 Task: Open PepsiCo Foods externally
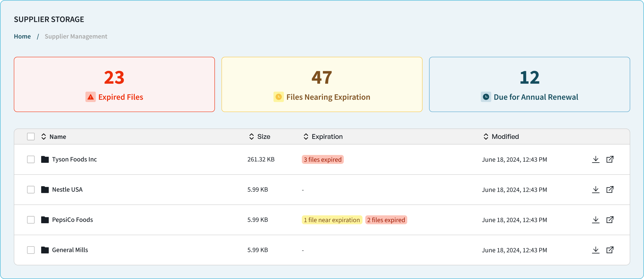coord(610,220)
